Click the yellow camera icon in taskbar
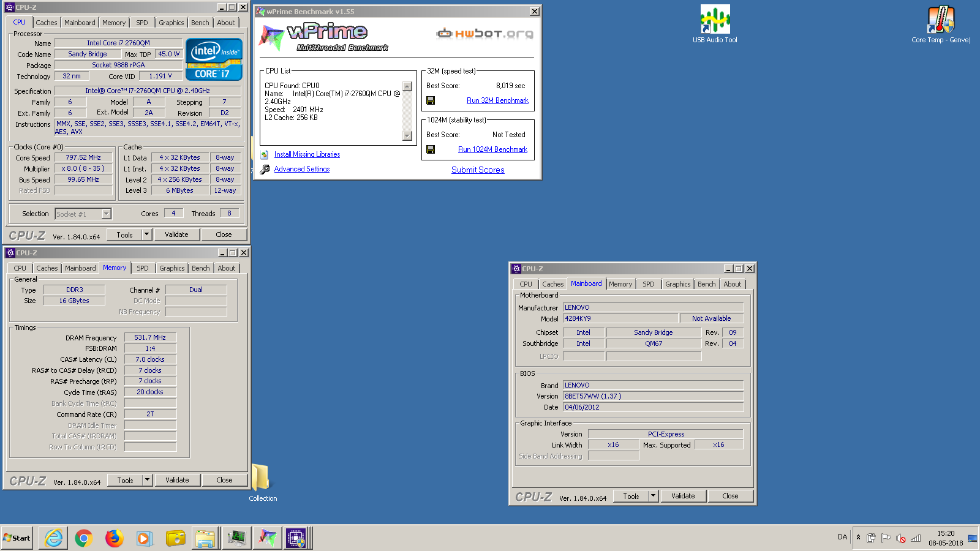This screenshot has height=551, width=980. (x=175, y=538)
